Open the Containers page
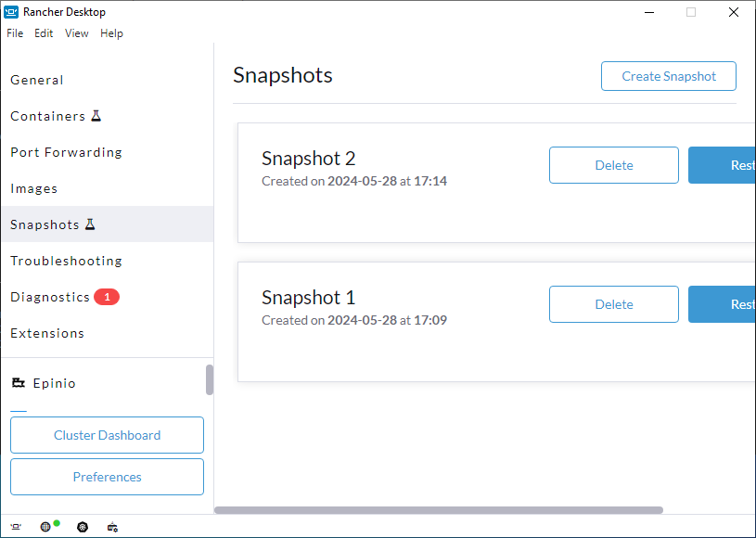The height and width of the screenshot is (538, 756). (107, 116)
